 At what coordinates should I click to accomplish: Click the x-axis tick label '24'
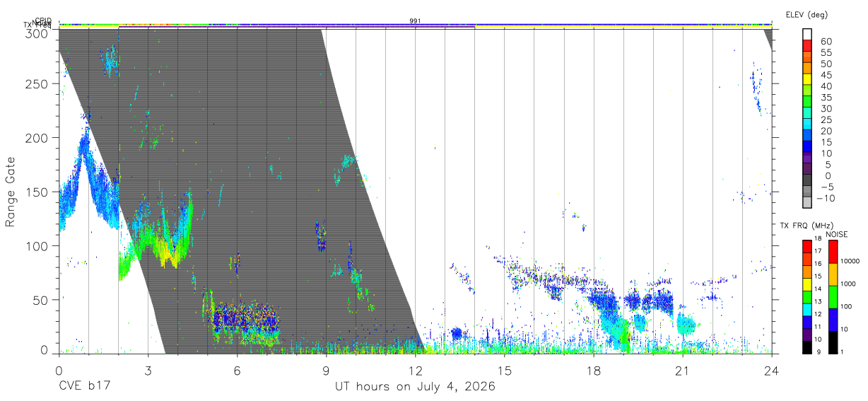(771, 370)
